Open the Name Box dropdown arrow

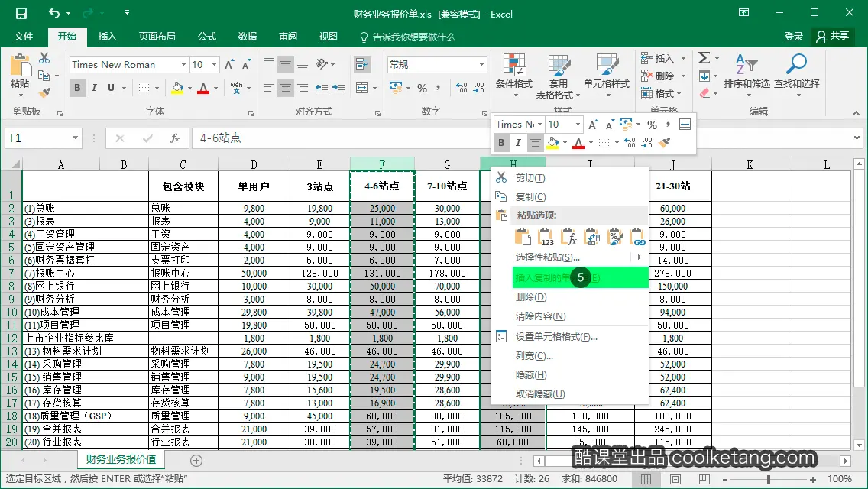75,138
